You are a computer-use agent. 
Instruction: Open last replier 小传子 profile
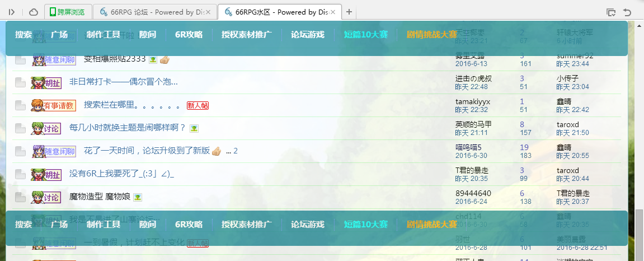coord(567,78)
